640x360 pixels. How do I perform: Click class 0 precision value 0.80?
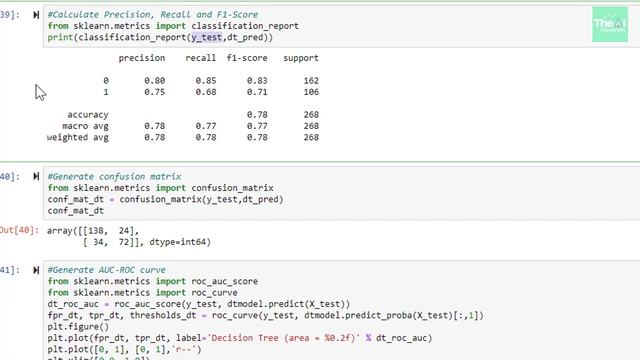(x=154, y=81)
